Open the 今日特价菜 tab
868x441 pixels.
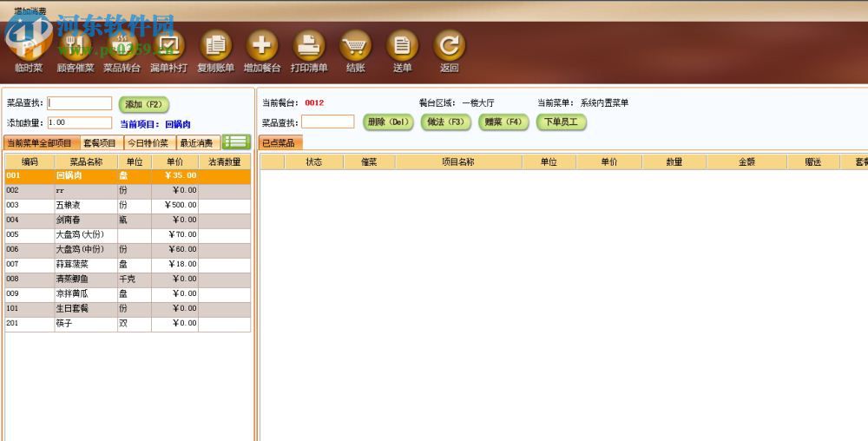click(x=148, y=143)
